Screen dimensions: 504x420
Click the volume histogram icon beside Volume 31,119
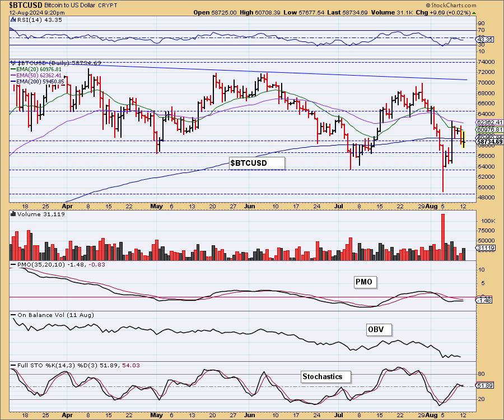(x=13, y=214)
